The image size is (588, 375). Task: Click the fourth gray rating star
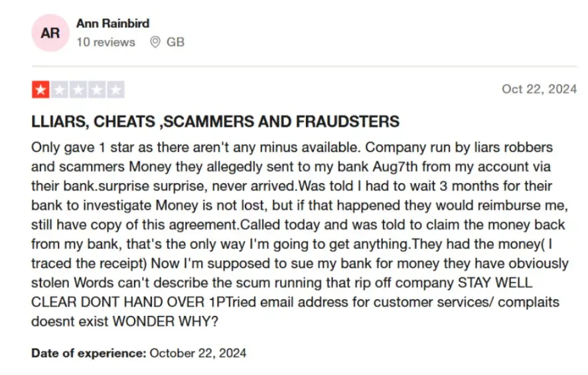tap(97, 90)
